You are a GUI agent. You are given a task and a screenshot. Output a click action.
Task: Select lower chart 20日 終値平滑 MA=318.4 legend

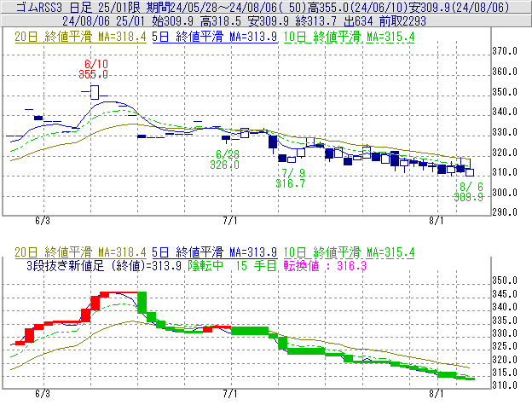[x=80, y=252]
